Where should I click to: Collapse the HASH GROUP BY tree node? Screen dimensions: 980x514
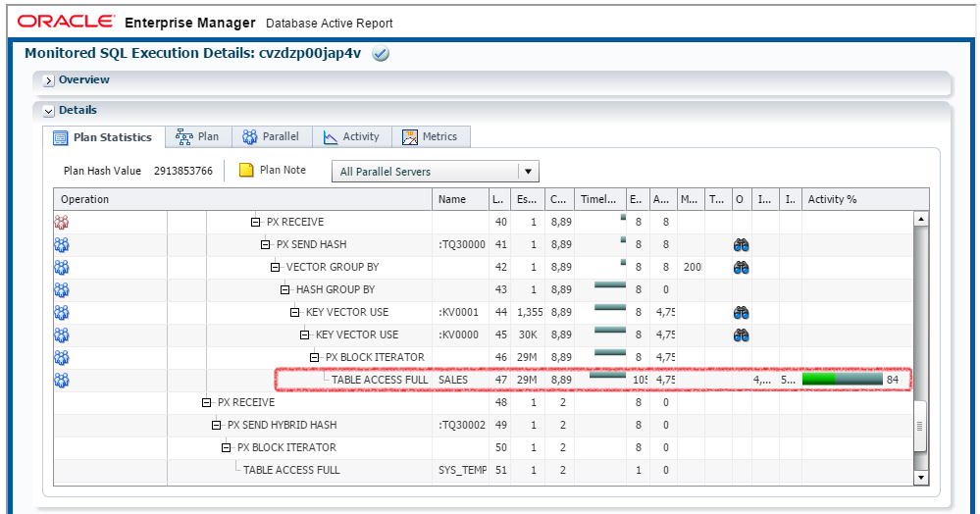tap(285, 290)
